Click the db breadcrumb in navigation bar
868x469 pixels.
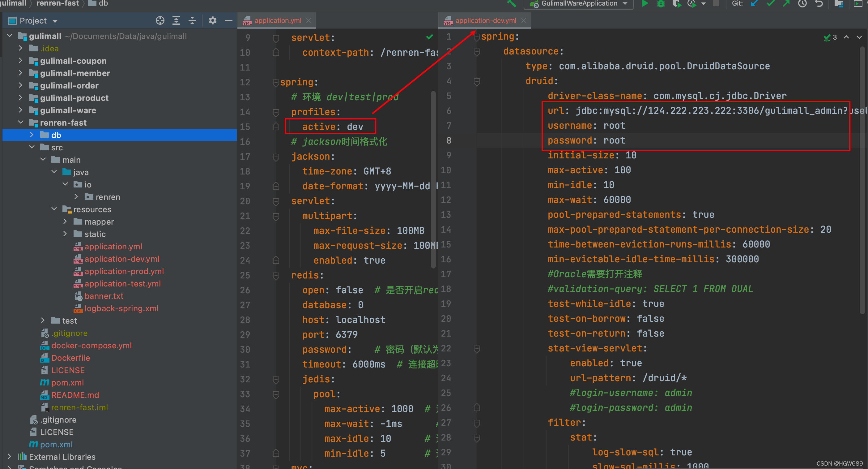[98, 3]
